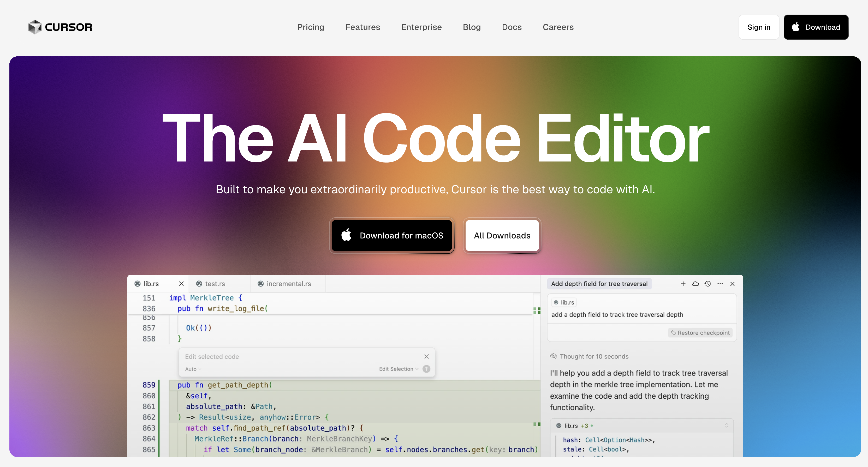868x467 pixels.
Task: Switch to the test.rs tab
Action: pyautogui.click(x=215, y=284)
